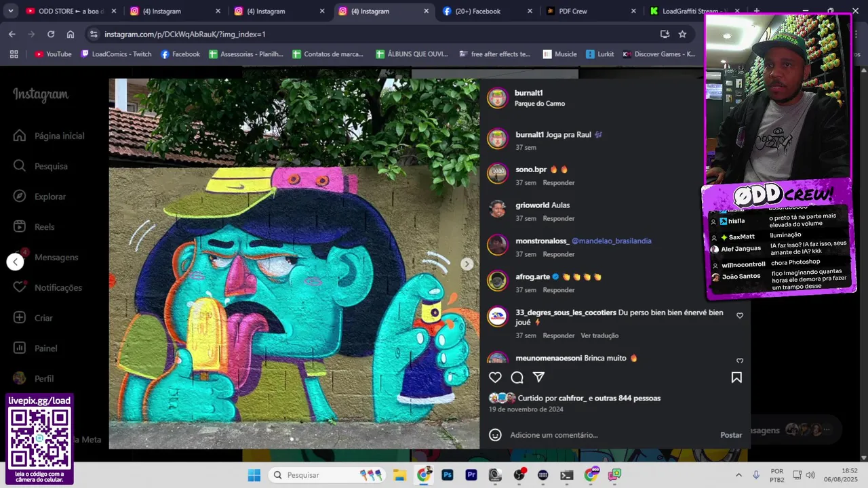This screenshot has width=868, height=488.
Task: Open the Parque do Carmo location
Action: (x=540, y=104)
